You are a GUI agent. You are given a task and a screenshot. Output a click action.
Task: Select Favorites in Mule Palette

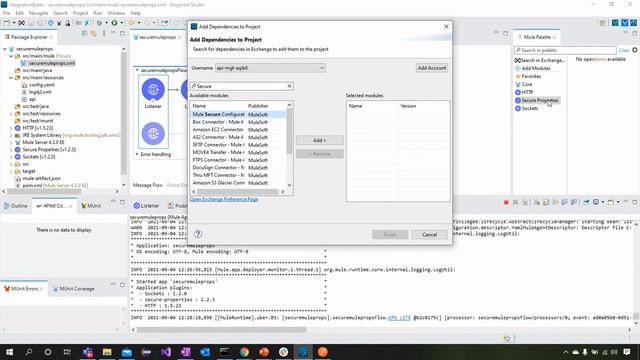pos(528,76)
